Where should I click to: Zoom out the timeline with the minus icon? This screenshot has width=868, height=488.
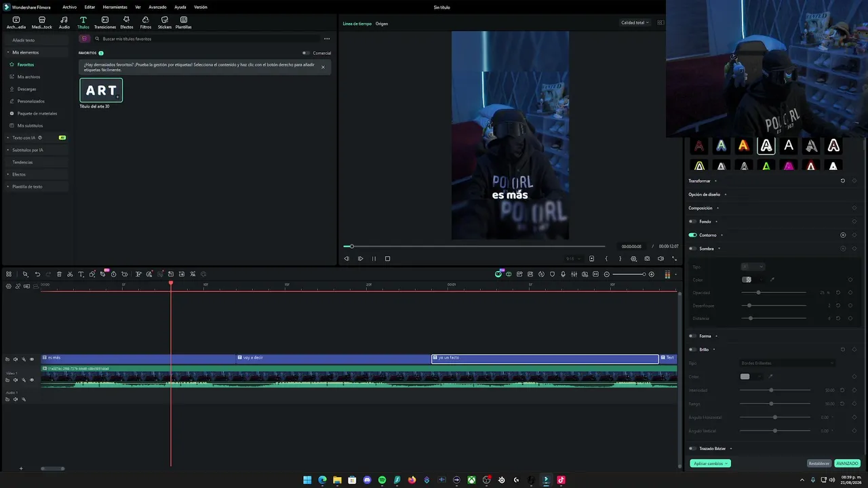607,274
